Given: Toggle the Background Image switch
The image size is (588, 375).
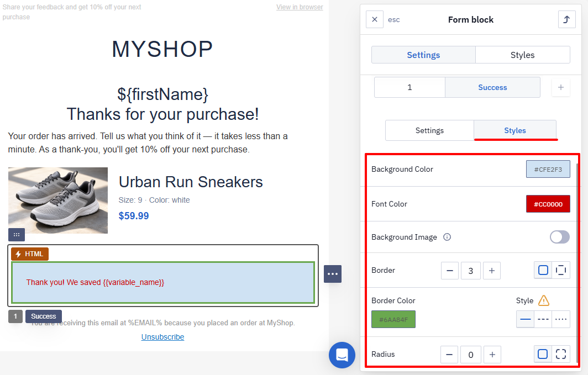Looking at the screenshot, I should [x=559, y=237].
